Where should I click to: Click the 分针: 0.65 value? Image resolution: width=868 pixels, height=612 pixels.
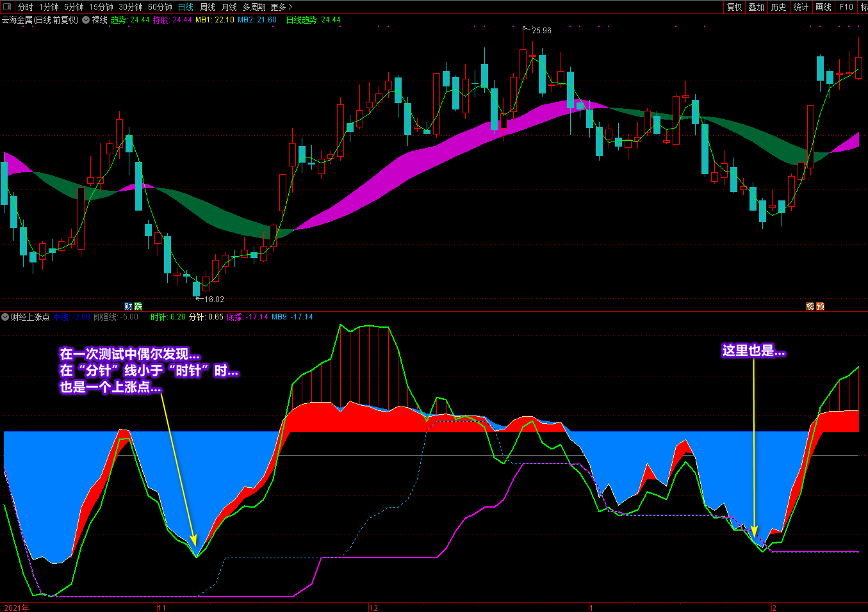point(206,317)
